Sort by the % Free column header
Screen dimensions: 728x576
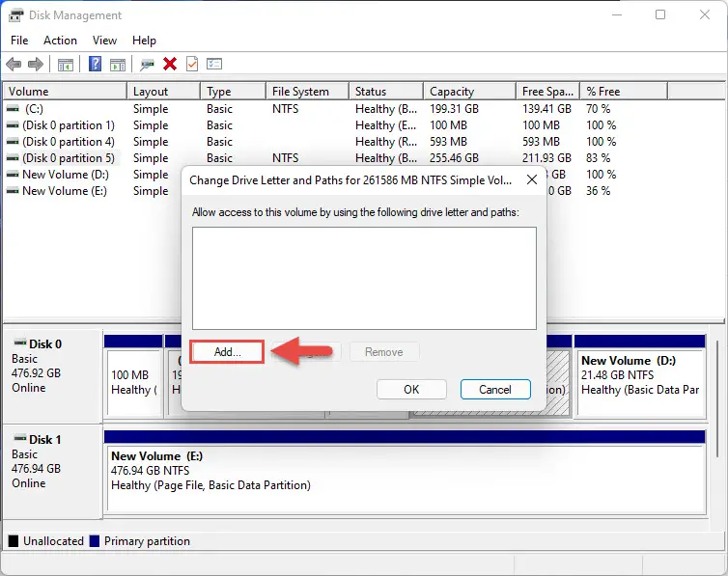(x=624, y=92)
